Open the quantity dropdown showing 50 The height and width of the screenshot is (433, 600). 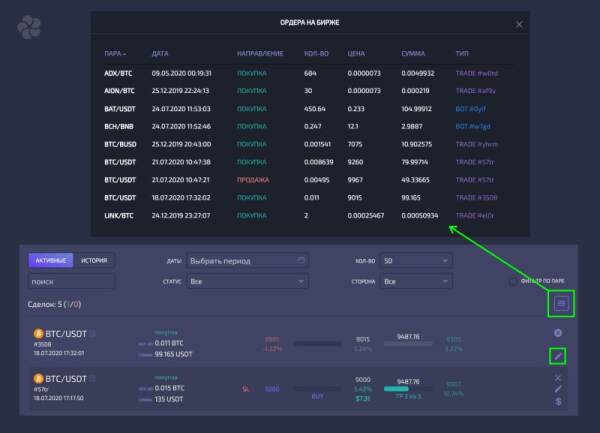[x=415, y=261]
